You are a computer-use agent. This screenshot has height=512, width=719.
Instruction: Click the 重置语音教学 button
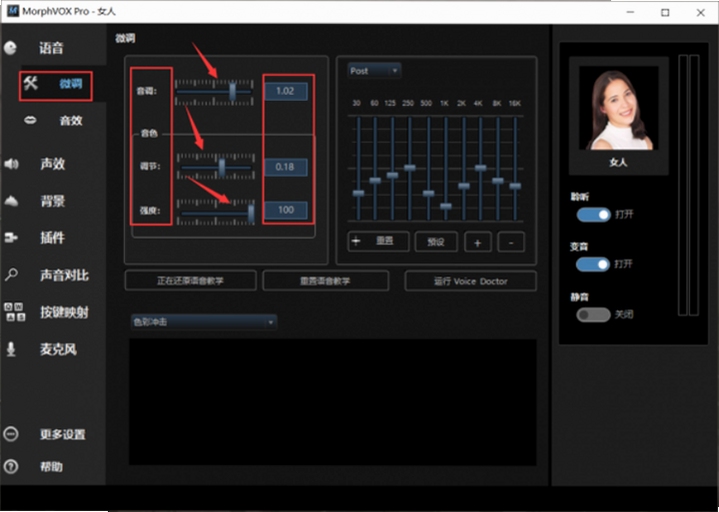(326, 281)
